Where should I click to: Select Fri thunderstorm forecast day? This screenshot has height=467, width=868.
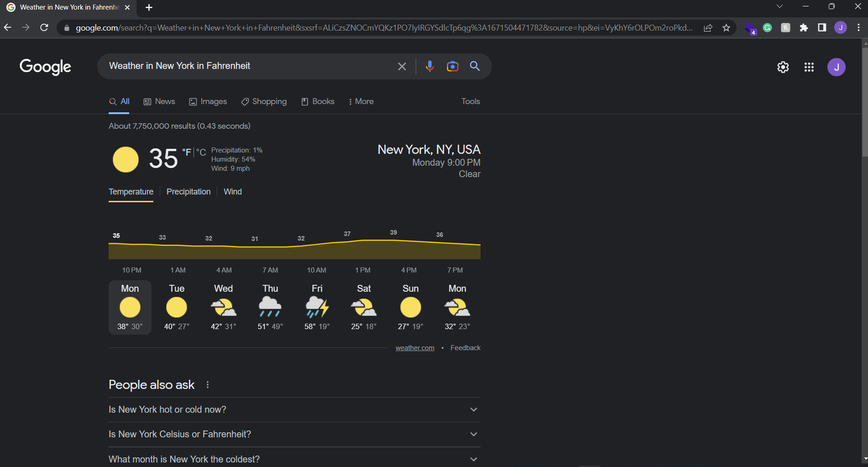pyautogui.click(x=317, y=307)
